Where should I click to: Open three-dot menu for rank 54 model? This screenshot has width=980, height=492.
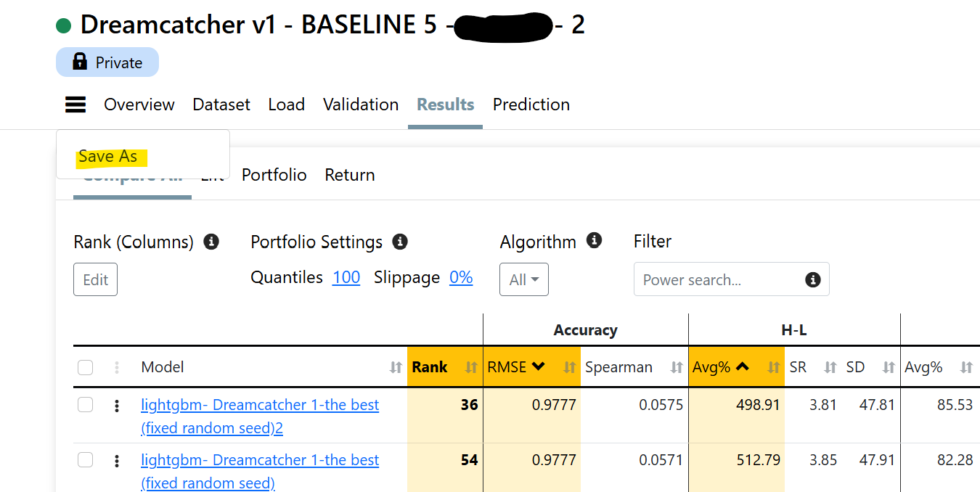point(117,461)
